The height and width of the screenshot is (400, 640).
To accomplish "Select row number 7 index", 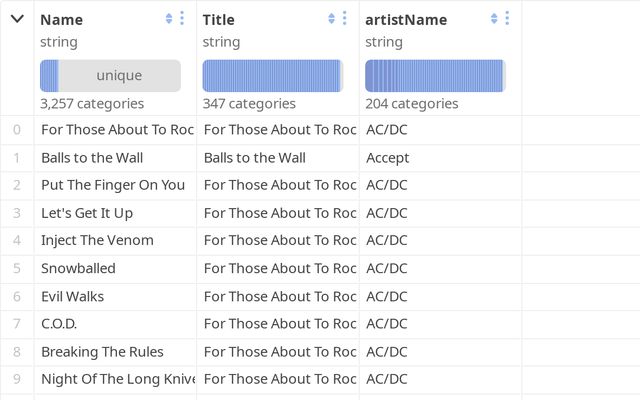I will (x=17, y=324).
